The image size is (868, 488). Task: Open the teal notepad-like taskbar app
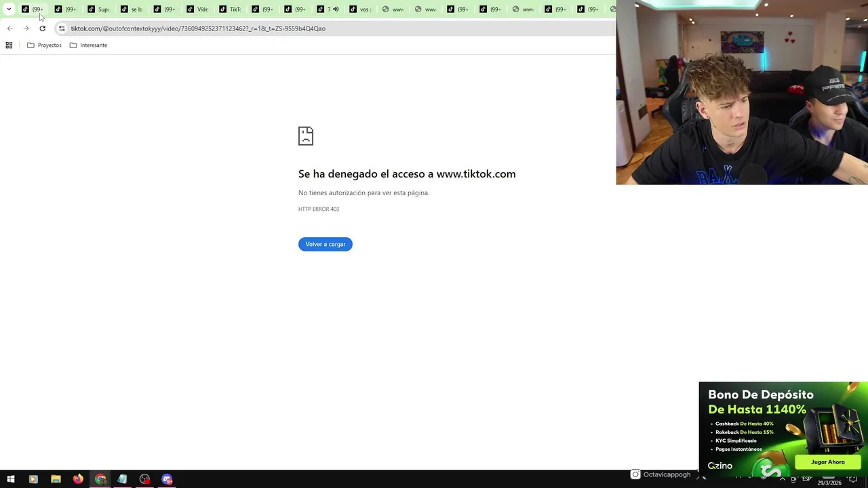pyautogui.click(x=122, y=479)
